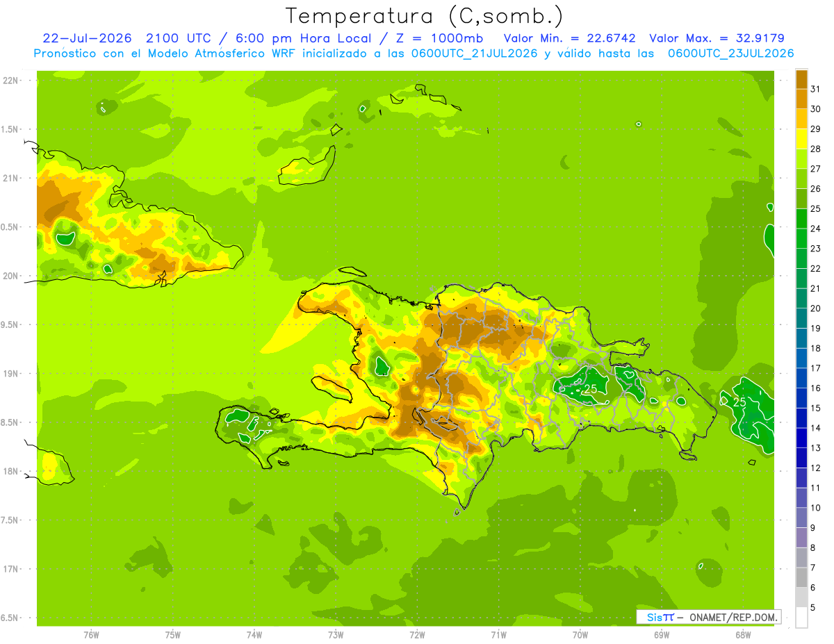Click the '69W' longitude axis label

point(662,634)
